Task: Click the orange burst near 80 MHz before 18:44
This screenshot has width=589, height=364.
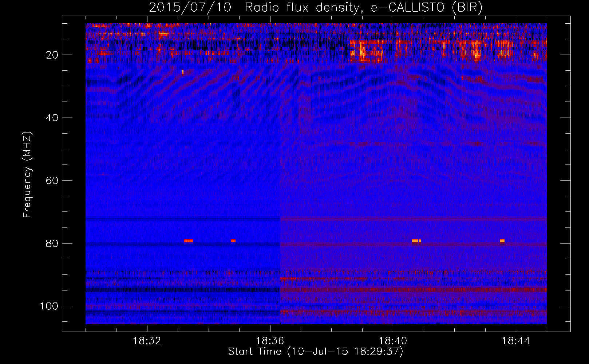Action: click(502, 241)
